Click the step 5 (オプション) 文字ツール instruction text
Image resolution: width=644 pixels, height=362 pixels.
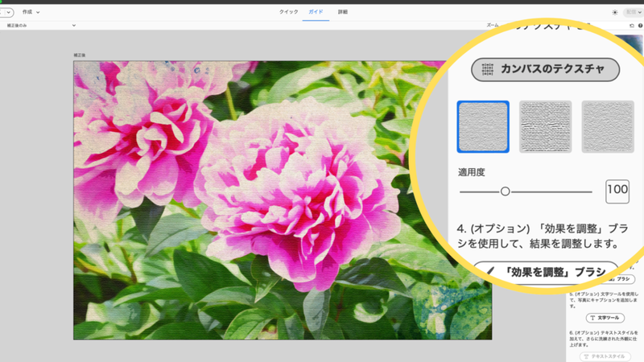(604, 299)
